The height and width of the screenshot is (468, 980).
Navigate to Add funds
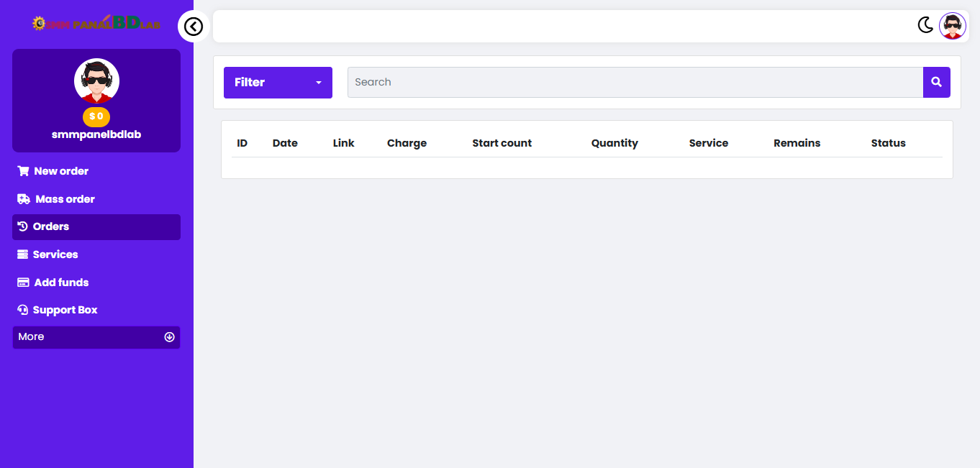tap(61, 283)
